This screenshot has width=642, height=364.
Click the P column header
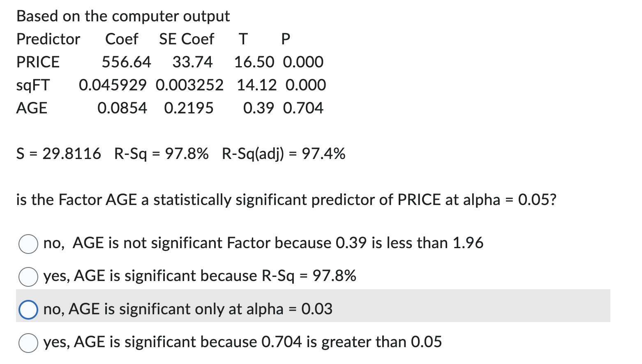(x=285, y=39)
